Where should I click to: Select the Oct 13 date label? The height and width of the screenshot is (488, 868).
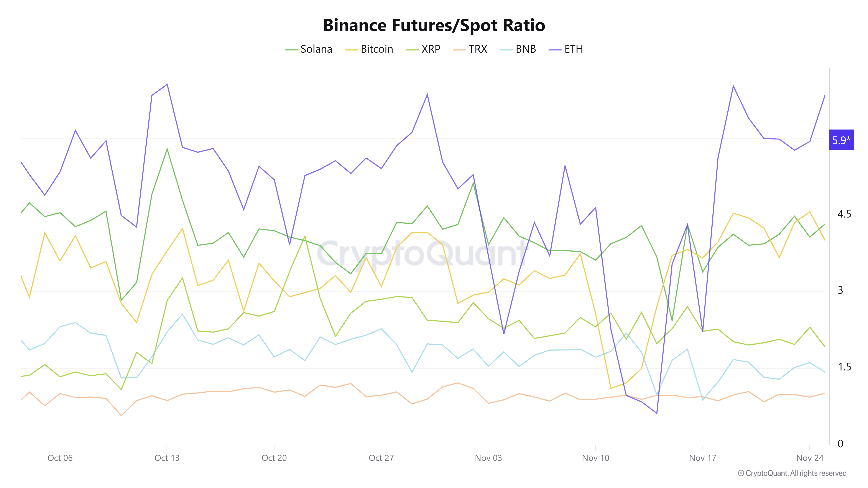tap(167, 458)
